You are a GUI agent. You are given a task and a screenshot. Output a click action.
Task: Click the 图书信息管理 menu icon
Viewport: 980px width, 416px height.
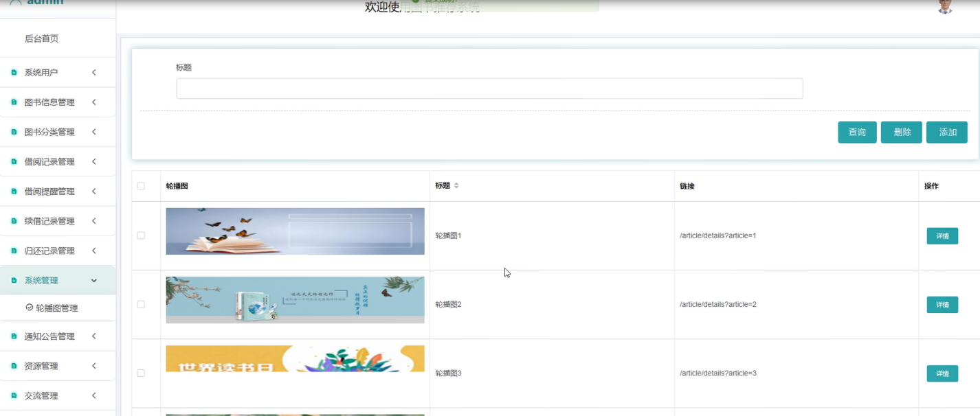[x=14, y=102]
